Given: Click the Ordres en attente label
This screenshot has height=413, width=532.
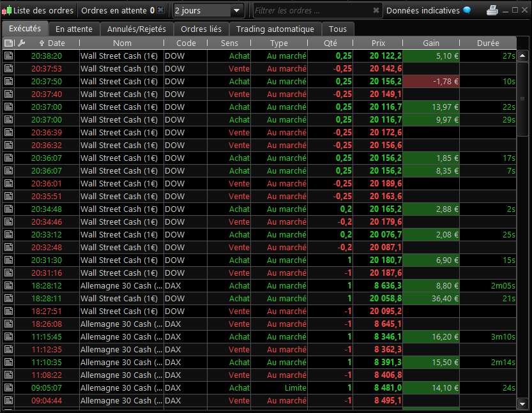Looking at the screenshot, I should click(114, 10).
